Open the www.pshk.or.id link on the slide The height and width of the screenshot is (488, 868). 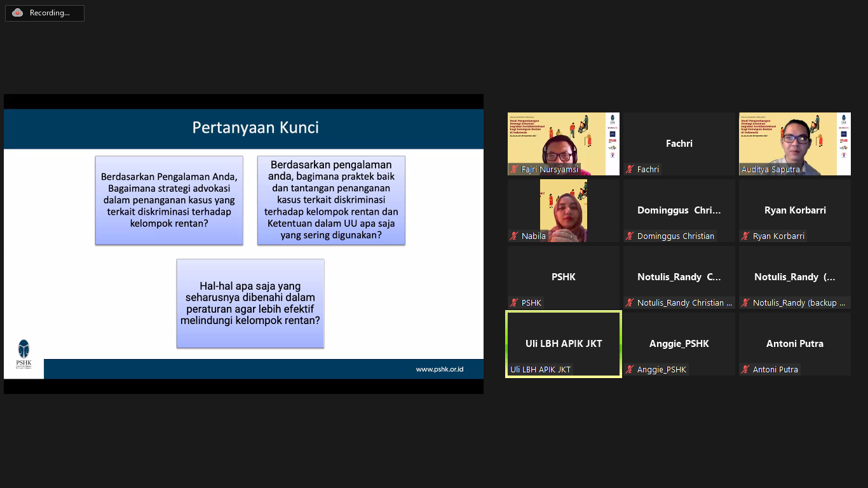[x=438, y=369]
